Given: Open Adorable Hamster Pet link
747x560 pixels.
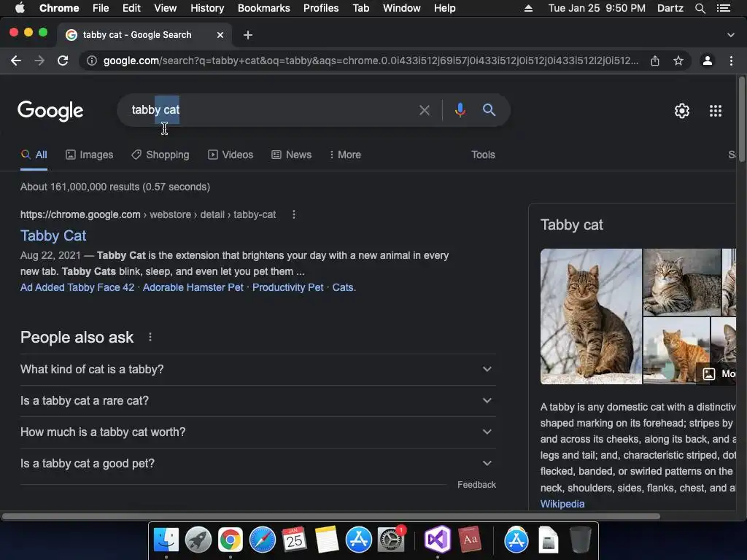Looking at the screenshot, I should [x=193, y=287].
